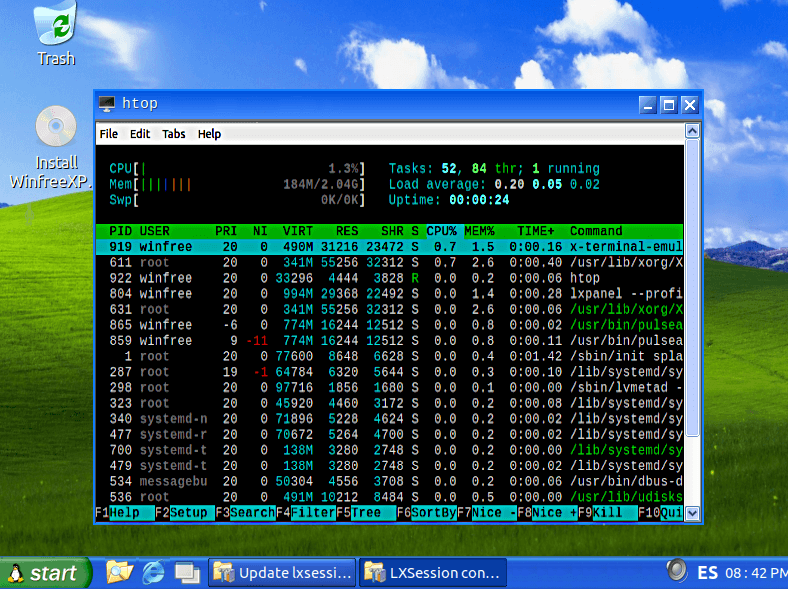Click the Tasks count line
The height and width of the screenshot is (589, 788).
click(494, 168)
